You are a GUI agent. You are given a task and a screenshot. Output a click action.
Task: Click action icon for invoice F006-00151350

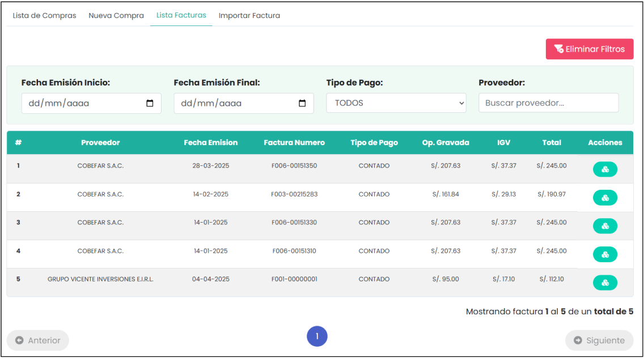click(605, 169)
